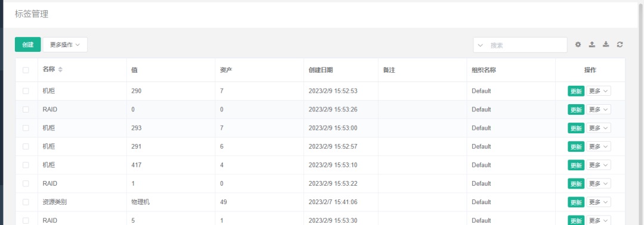Image resolution: width=644 pixels, height=225 pixels.
Task: Click the date 2023/2/7 15:41:06
Action: point(333,202)
